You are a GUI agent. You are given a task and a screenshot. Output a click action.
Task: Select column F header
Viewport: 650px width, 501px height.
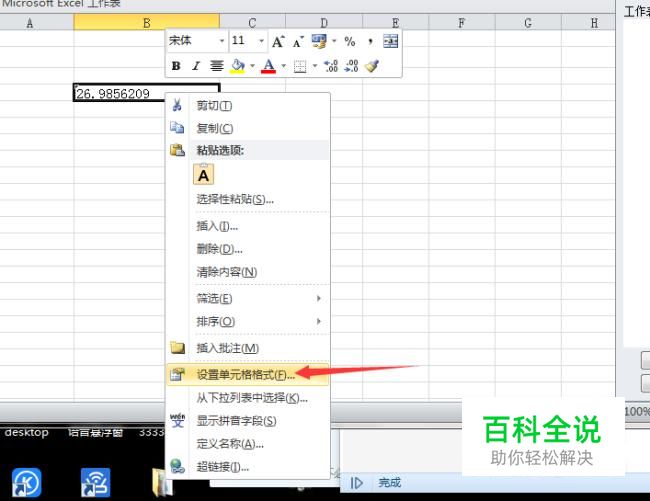[x=462, y=23]
